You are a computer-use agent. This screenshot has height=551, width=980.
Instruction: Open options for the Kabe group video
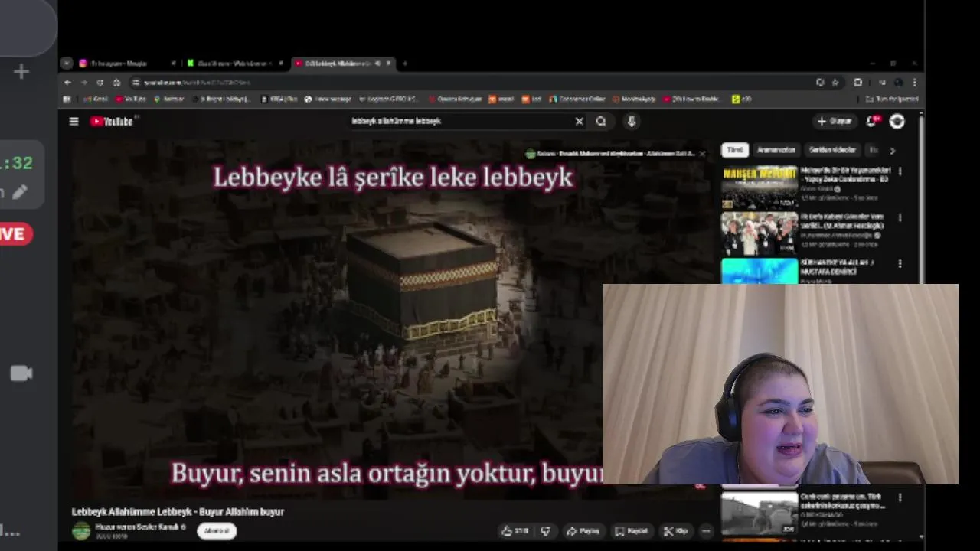pos(900,218)
